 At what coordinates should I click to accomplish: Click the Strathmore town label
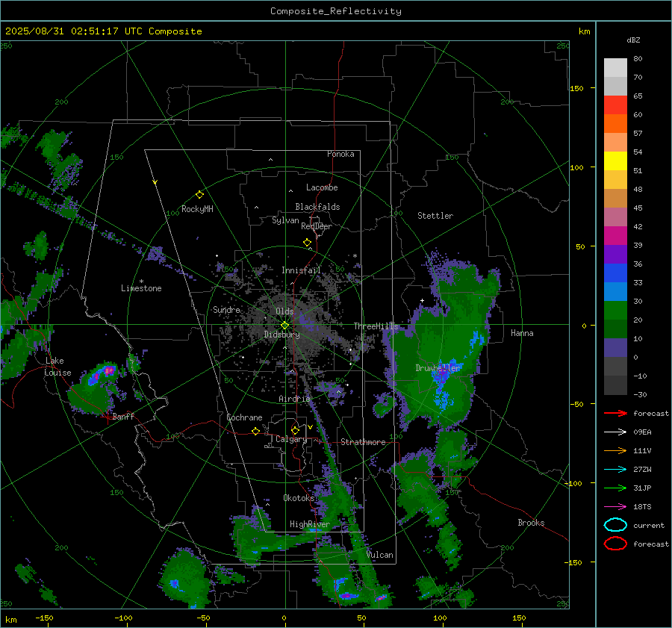363,442
